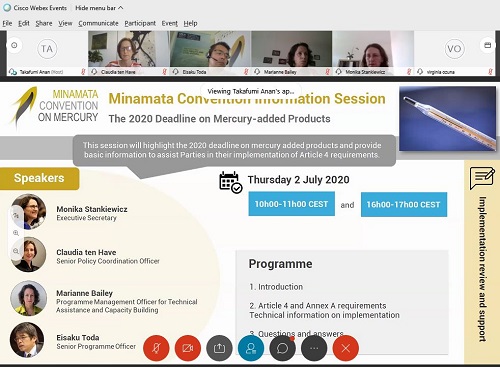Click the muted mic icon beside virginia ocuna
Viewport: 500px width, 367px height.
pos(491,71)
